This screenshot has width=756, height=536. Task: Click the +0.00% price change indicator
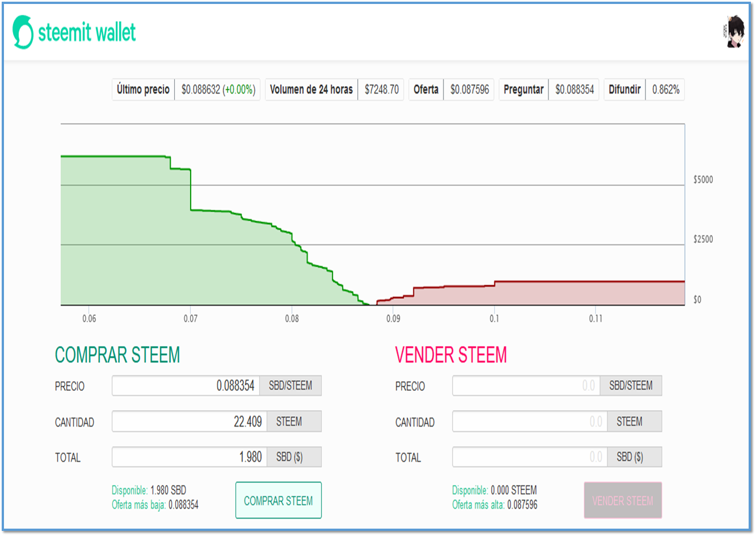click(239, 90)
